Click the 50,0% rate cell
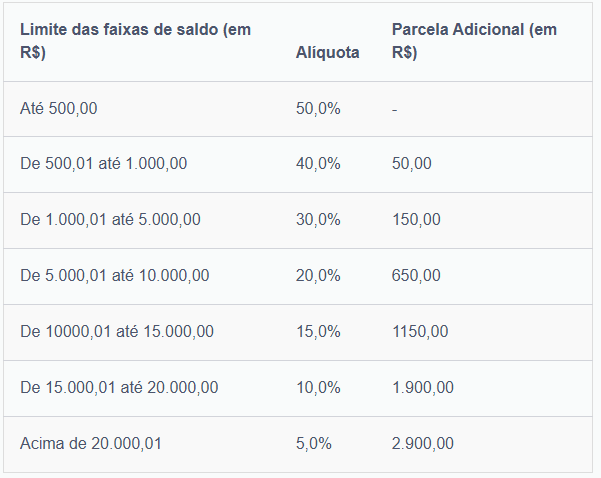This screenshot has height=478, width=601. (318, 108)
